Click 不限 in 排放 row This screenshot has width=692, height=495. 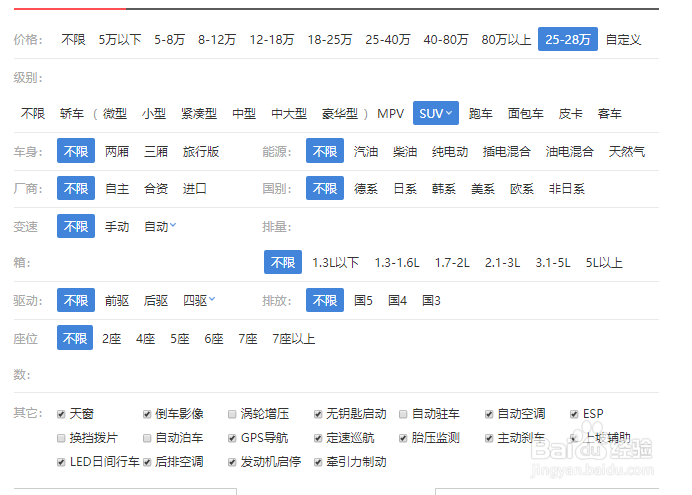coord(325,300)
